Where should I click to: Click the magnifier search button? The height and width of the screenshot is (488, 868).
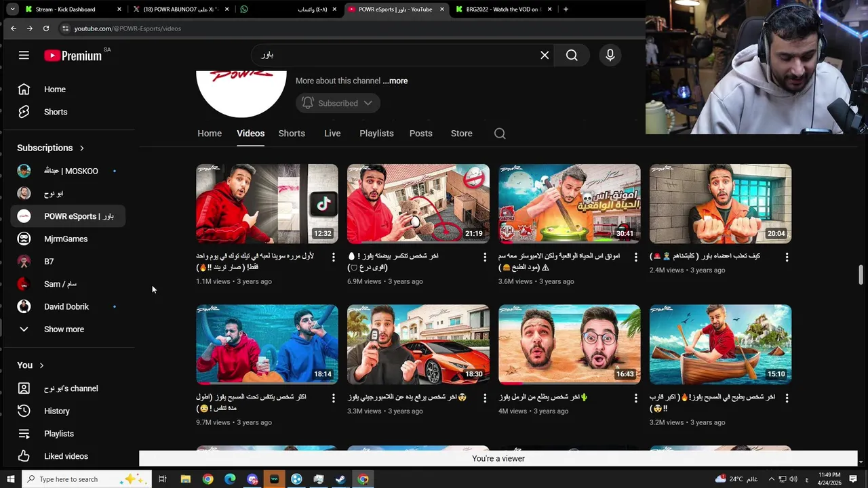coord(572,56)
